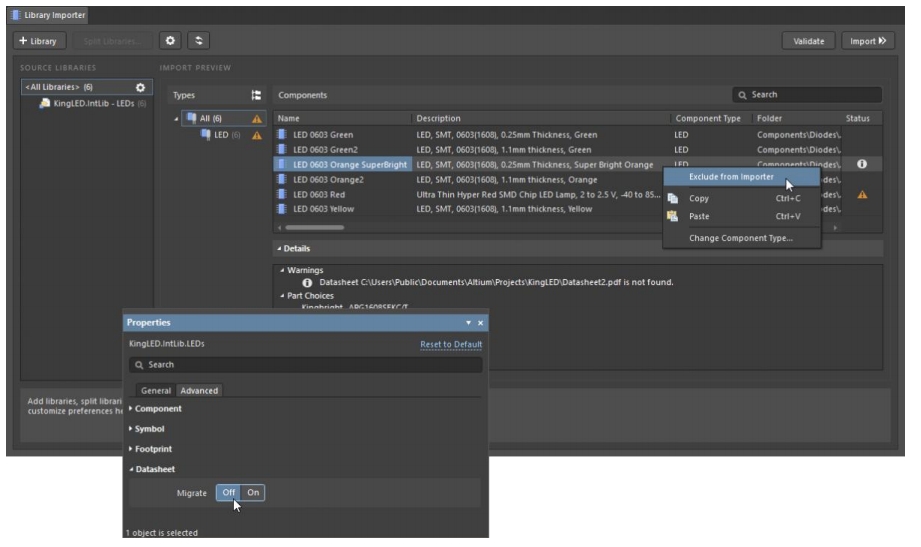Collapse the Part Choices group
Viewport: 921px width, 547px height.
coord(283,296)
